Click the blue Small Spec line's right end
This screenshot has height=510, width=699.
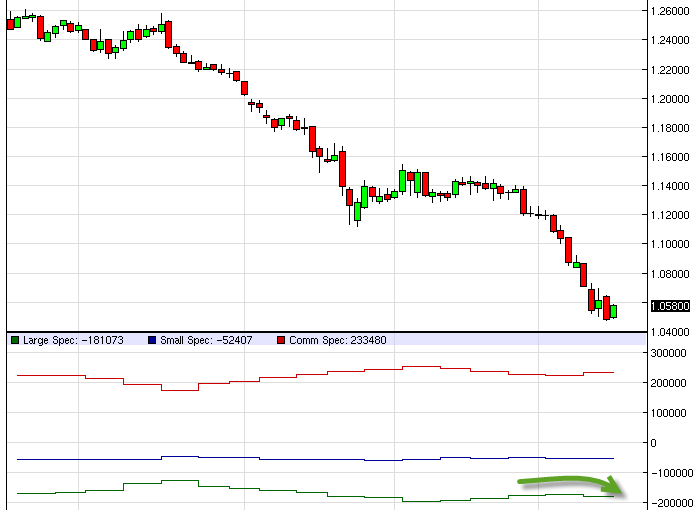click(x=613, y=458)
